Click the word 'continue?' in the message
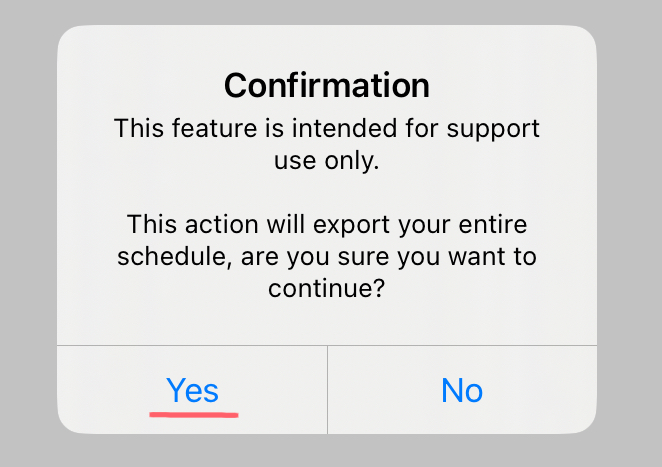The image size is (662, 467). [327, 289]
